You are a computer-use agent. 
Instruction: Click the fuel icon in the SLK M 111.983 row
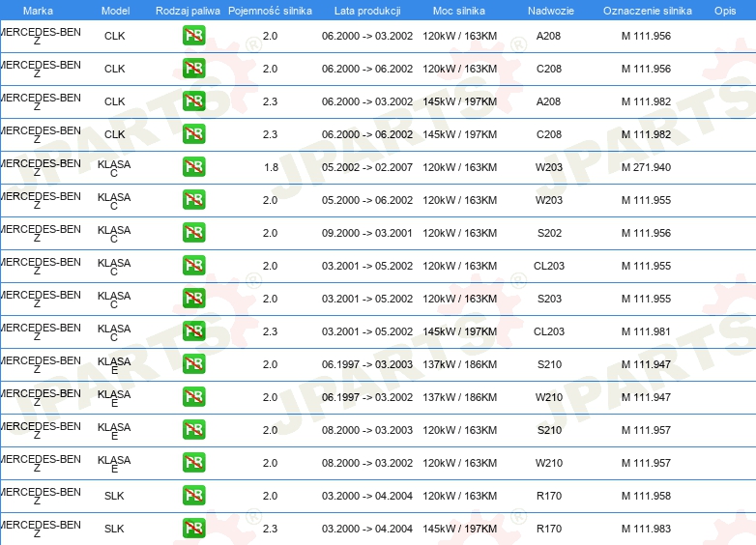pyautogui.click(x=193, y=529)
